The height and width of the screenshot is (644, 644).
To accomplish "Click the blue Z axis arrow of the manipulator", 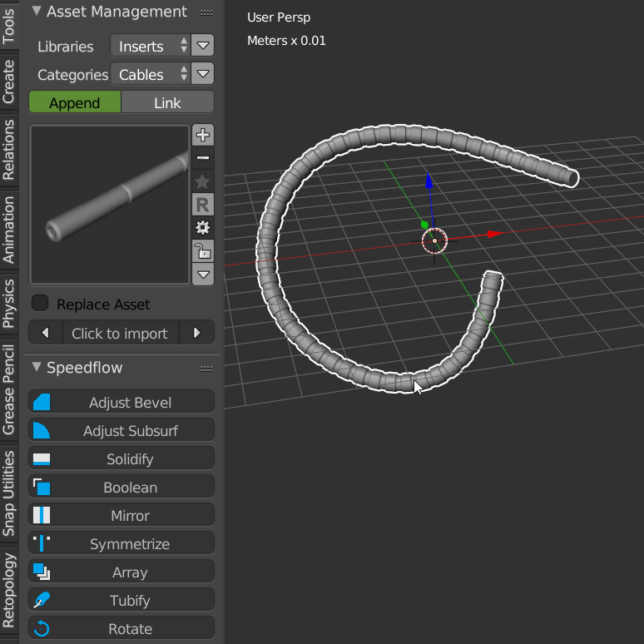I will 429,181.
